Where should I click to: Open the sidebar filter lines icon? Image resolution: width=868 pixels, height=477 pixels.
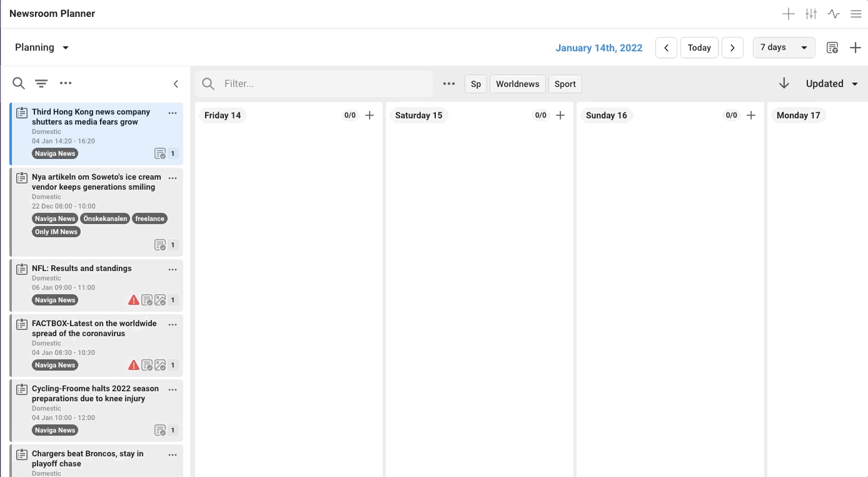tap(41, 83)
